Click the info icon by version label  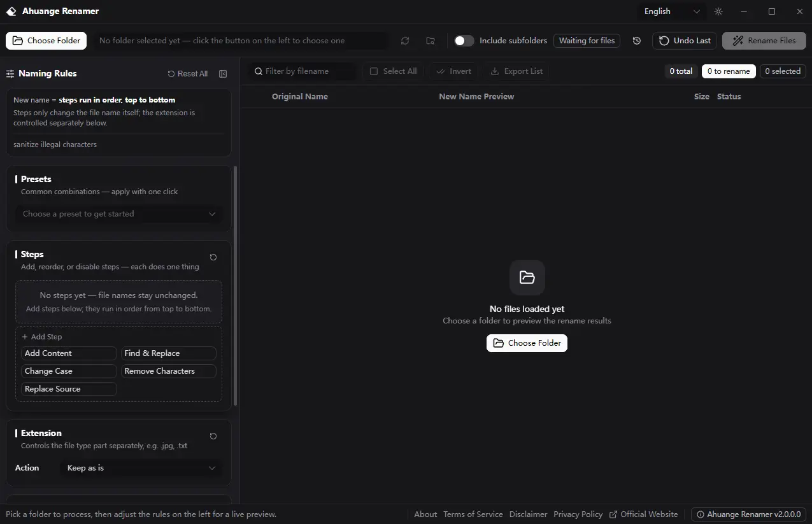tap(701, 514)
